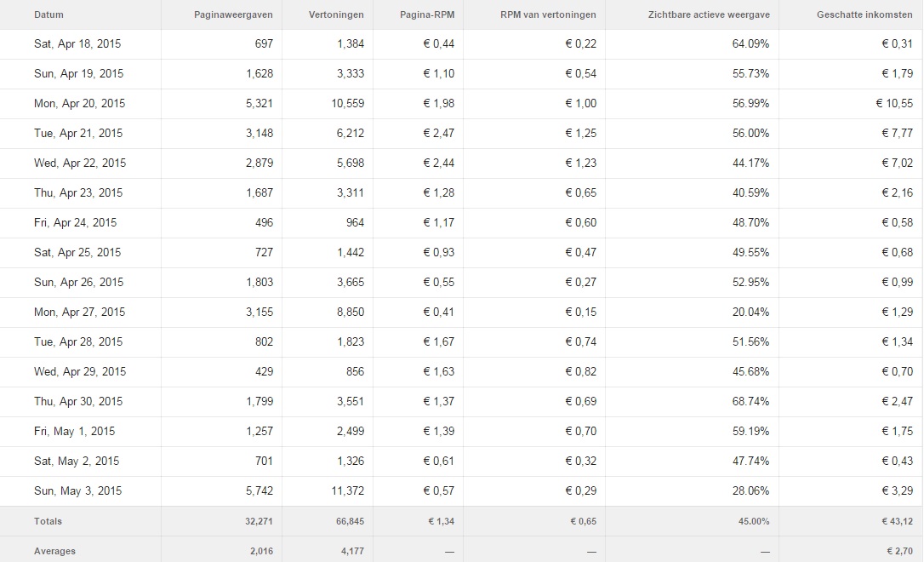The image size is (924, 562).
Task: Sort by Zichtbare actieve weergave header
Action: pos(709,14)
